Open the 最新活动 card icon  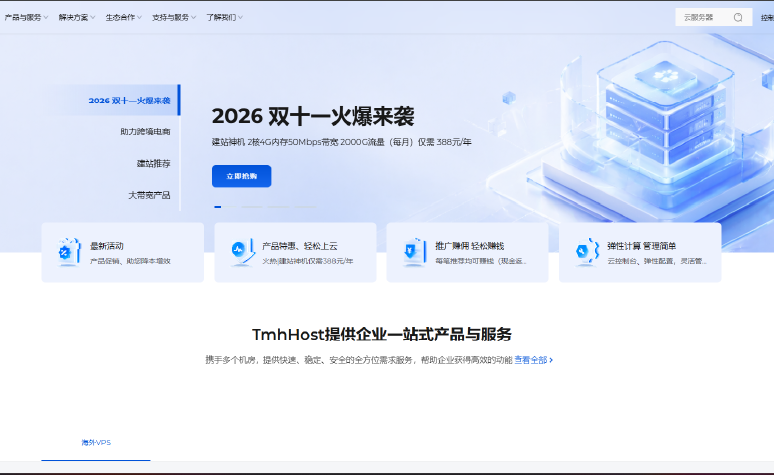[x=68, y=252]
